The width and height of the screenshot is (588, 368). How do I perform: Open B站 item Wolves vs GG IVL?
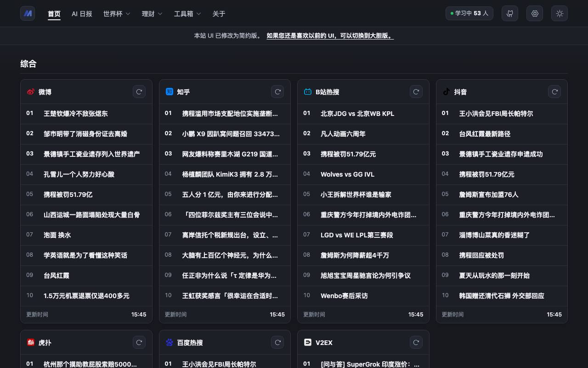pyautogui.click(x=363, y=174)
